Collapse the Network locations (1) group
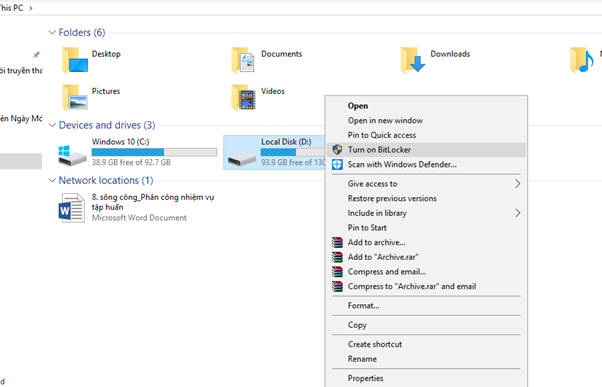The height and width of the screenshot is (387, 602). pos(52,180)
